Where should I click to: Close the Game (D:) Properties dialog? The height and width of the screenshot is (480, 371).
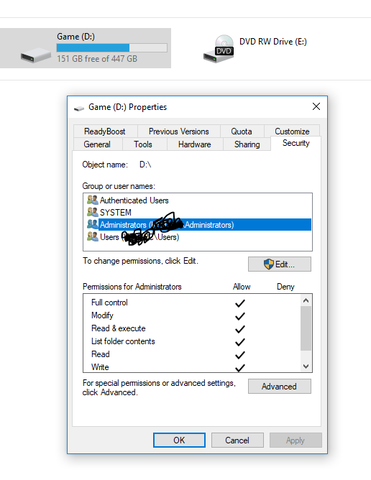tap(316, 107)
